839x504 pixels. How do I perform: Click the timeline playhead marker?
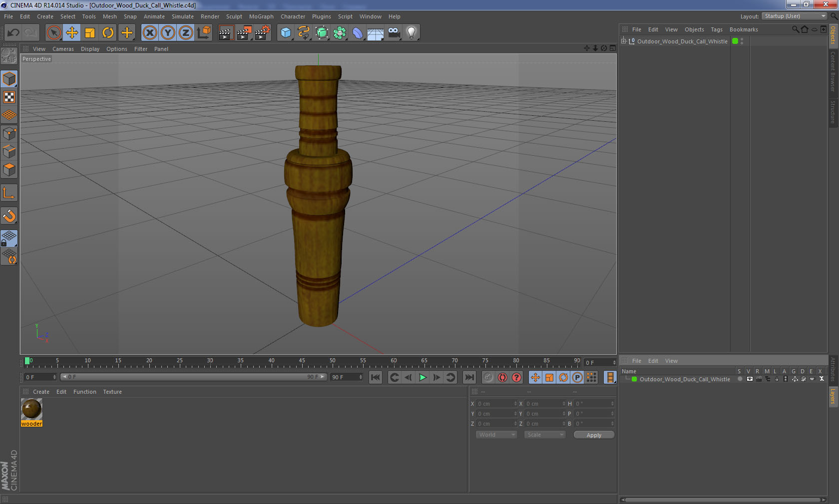[27, 361]
